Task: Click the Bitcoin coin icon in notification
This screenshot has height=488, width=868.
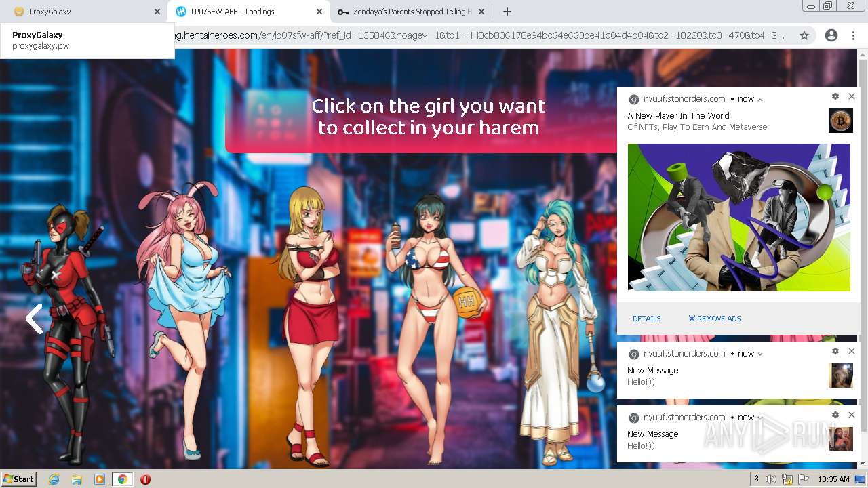Action: [841, 121]
